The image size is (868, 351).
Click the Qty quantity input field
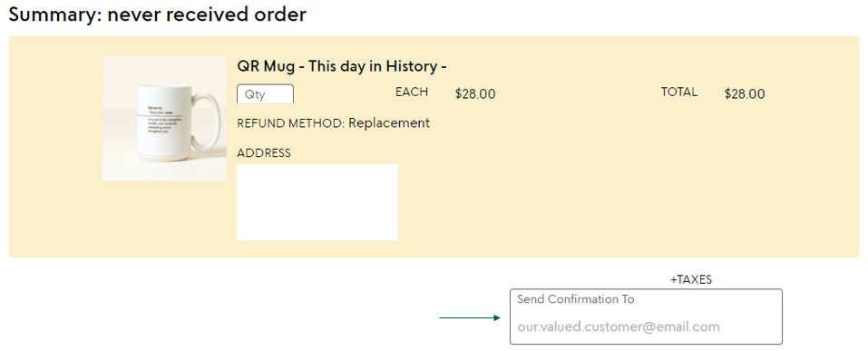click(x=265, y=93)
